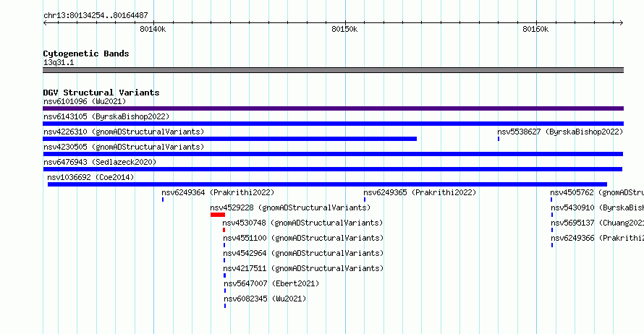Click the nsv4217511 blue marker
The height and width of the screenshot is (334, 644).
click(x=224, y=275)
